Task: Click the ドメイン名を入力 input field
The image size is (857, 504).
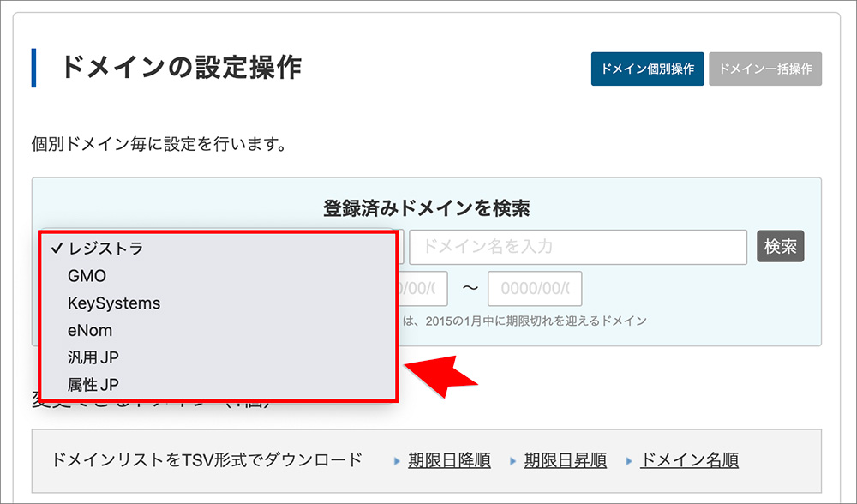Action: [579, 247]
